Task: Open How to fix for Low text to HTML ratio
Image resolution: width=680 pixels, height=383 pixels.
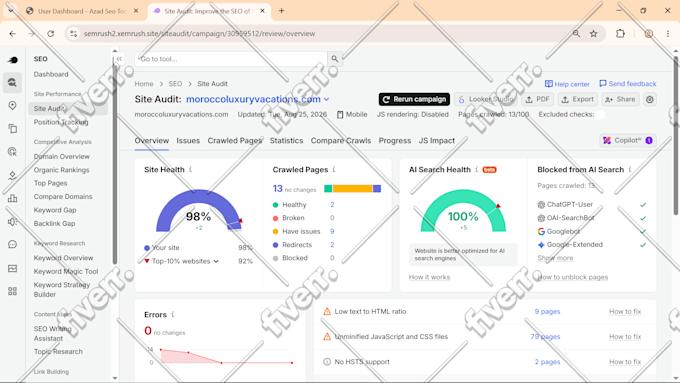Action: pyautogui.click(x=625, y=311)
